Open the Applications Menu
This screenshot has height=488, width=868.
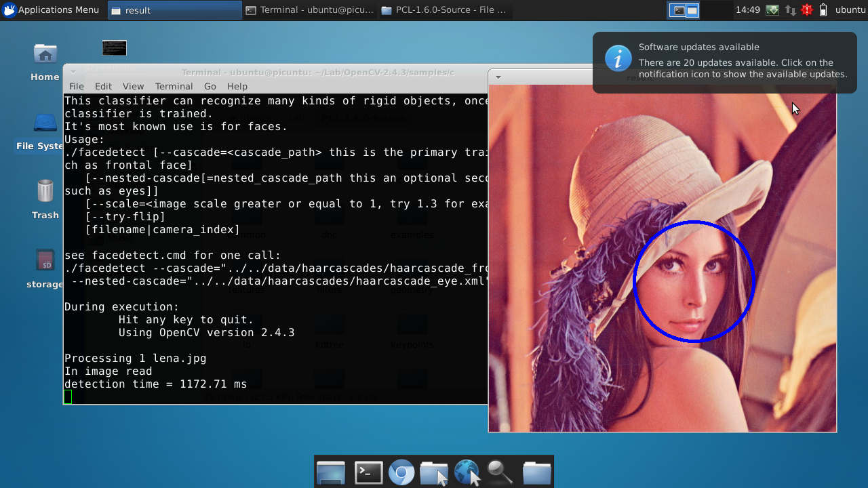point(51,10)
